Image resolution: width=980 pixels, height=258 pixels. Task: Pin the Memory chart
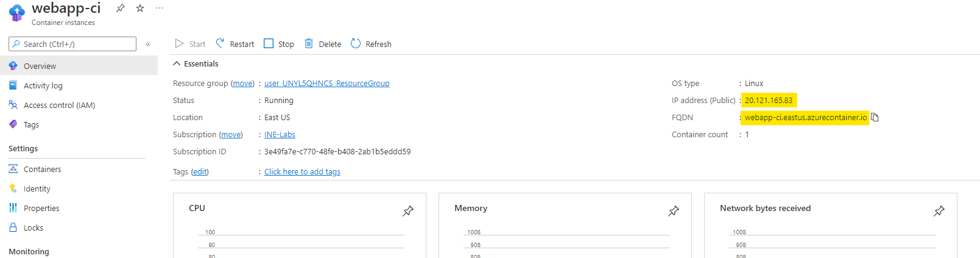pos(674,211)
